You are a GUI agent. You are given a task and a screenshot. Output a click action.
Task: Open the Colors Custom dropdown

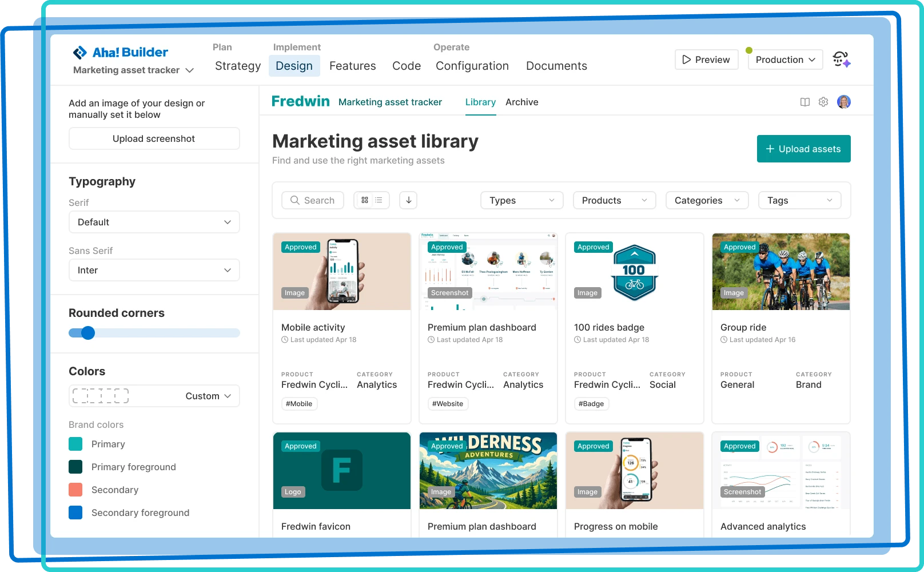pos(154,396)
